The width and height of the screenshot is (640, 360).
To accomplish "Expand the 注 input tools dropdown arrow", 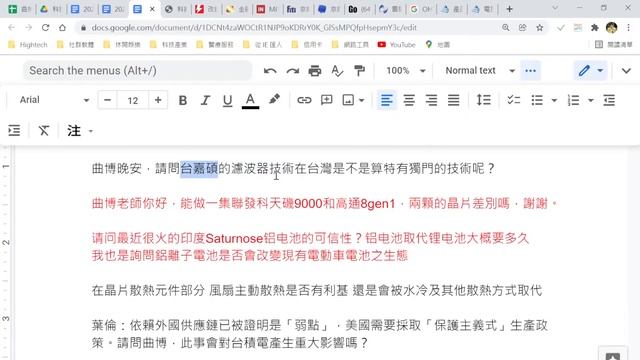I will pyautogui.click(x=91, y=131).
